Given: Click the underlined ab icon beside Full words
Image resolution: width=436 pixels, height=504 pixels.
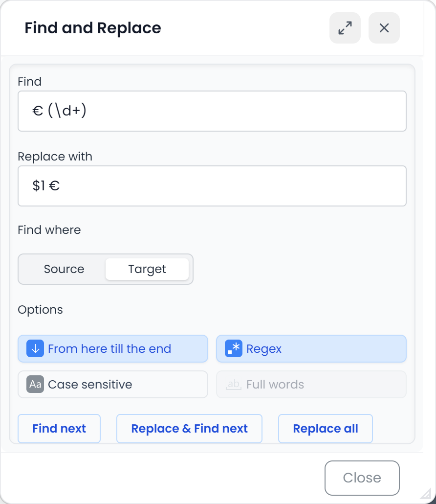Looking at the screenshot, I should tap(233, 385).
